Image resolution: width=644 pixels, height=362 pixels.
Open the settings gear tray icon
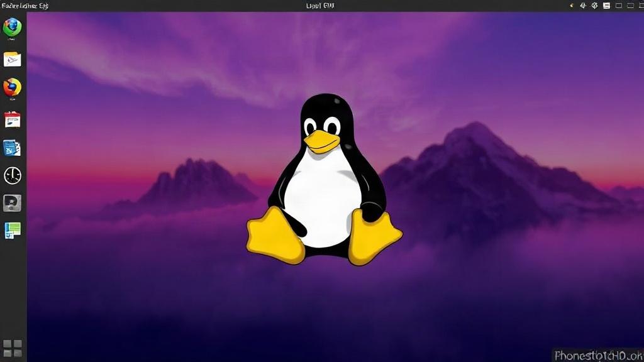(594, 6)
